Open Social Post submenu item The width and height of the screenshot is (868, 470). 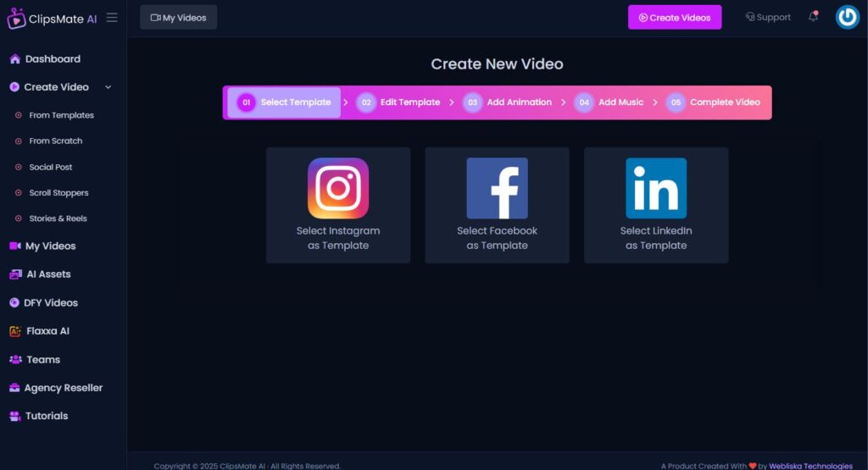pyautogui.click(x=50, y=167)
